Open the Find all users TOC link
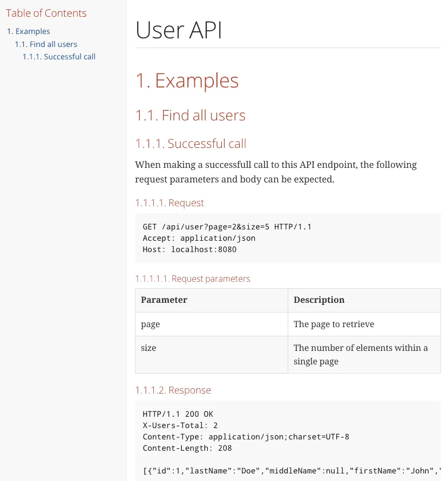This screenshot has height=481, width=448. coord(46,44)
